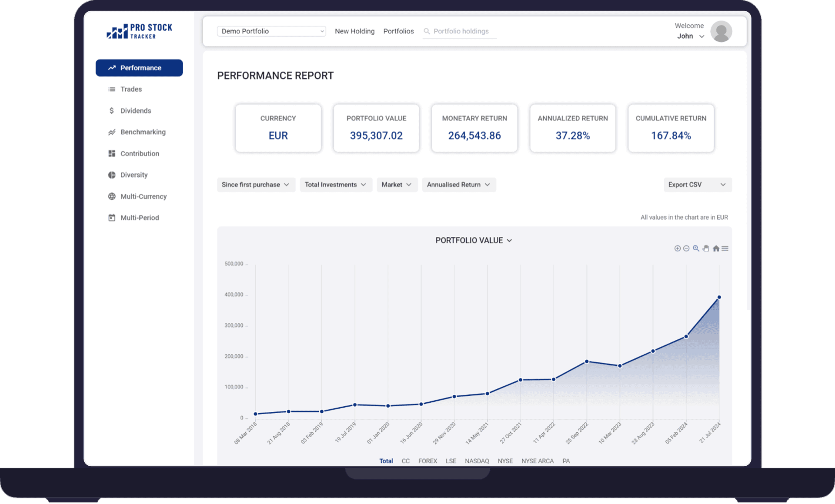Switch chart to NASDAQ series
835x504 pixels.
click(477, 461)
